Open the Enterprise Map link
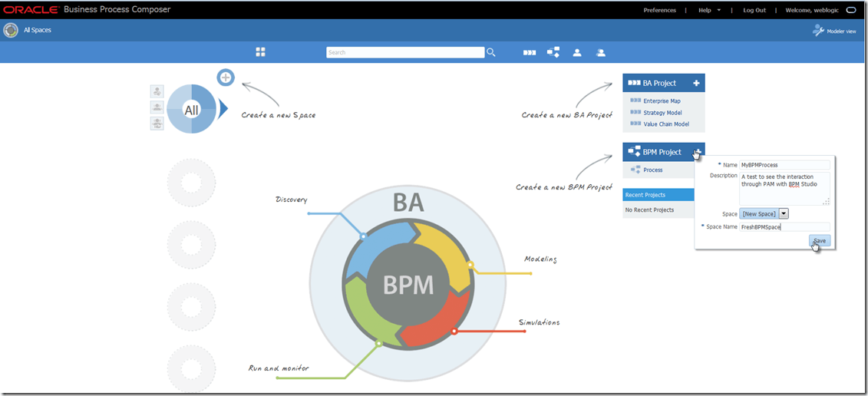The image size is (868, 396). 662,101
